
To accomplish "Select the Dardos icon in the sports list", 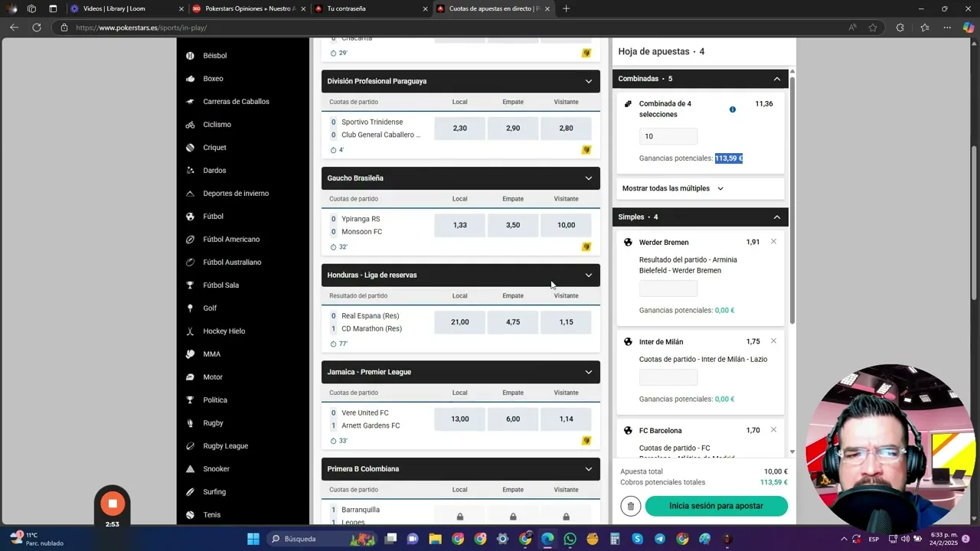I will point(190,171).
